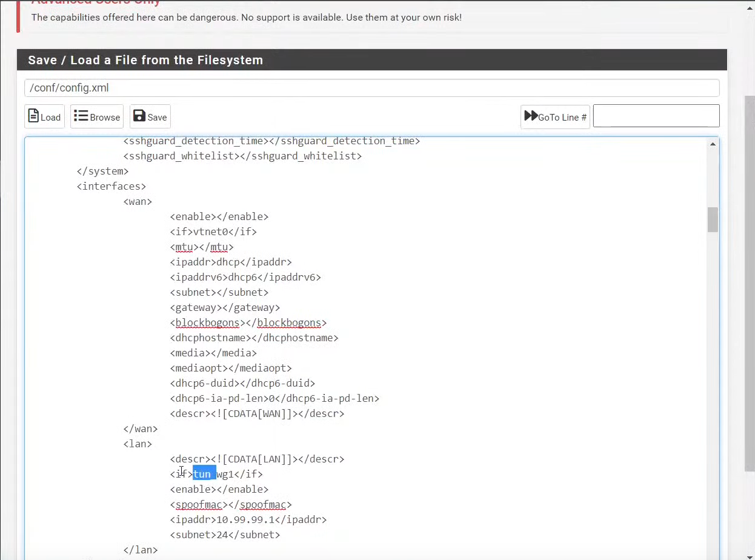Click the sshguard_whitelist line in editor
The width and height of the screenshot is (755, 560).
coord(242,156)
